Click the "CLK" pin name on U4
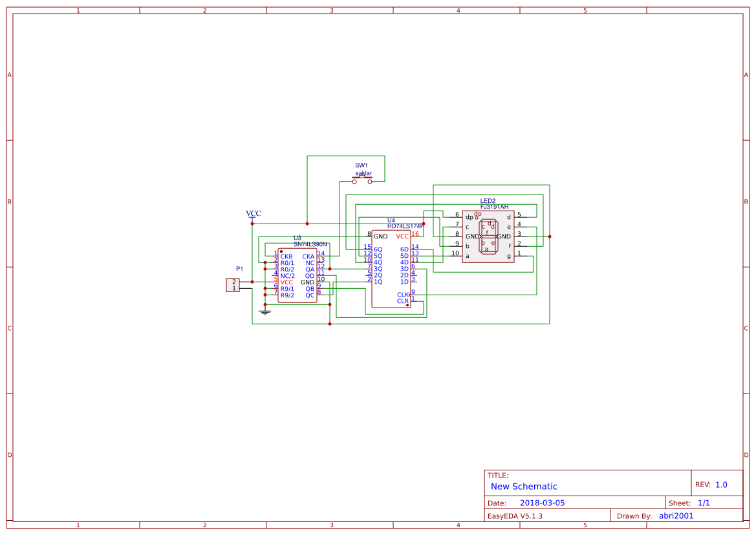This screenshot has width=756, height=535. point(403,295)
